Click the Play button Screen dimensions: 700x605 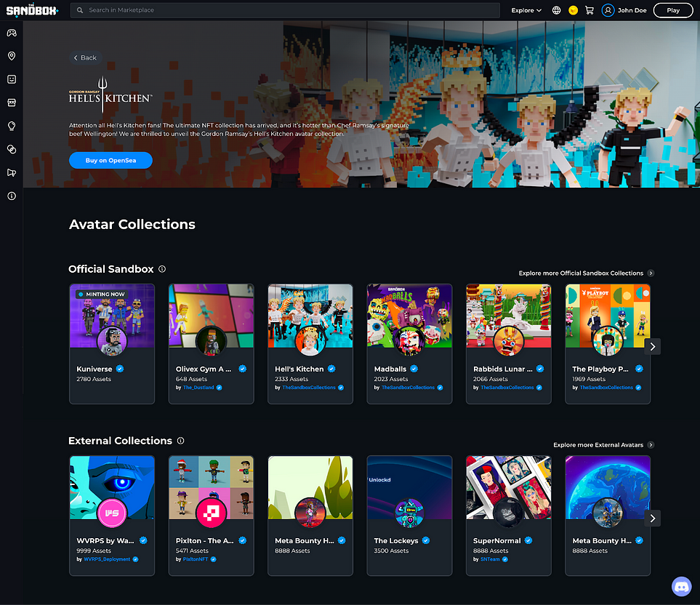[x=673, y=10]
